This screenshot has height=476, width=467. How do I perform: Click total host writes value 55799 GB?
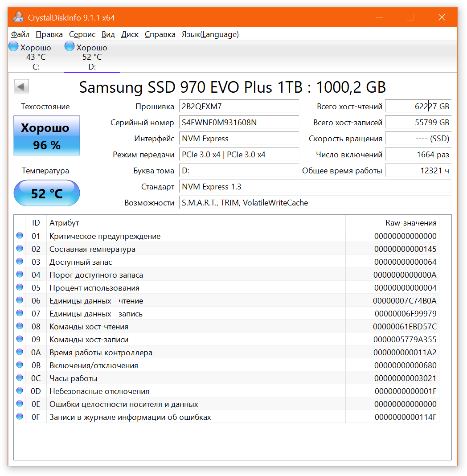pyautogui.click(x=418, y=122)
